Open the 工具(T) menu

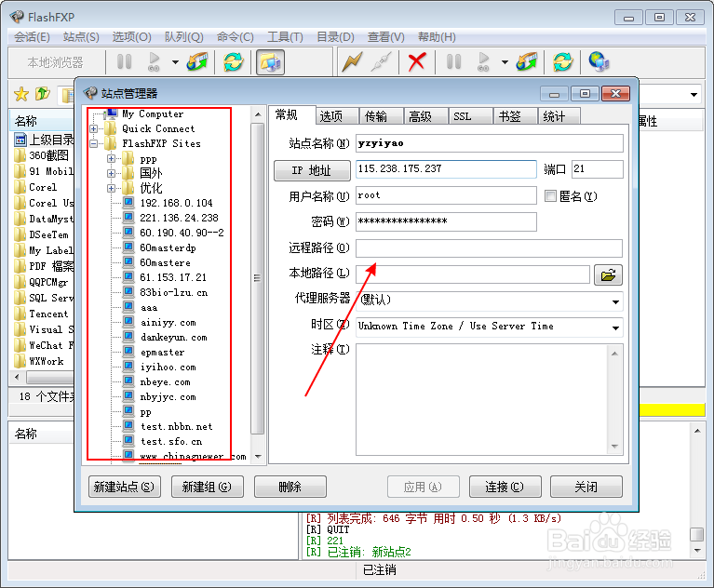(x=285, y=37)
